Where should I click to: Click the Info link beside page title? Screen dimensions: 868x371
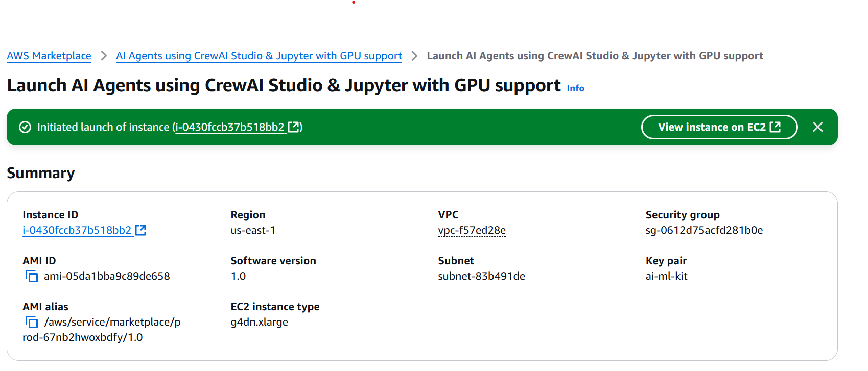[x=575, y=88]
